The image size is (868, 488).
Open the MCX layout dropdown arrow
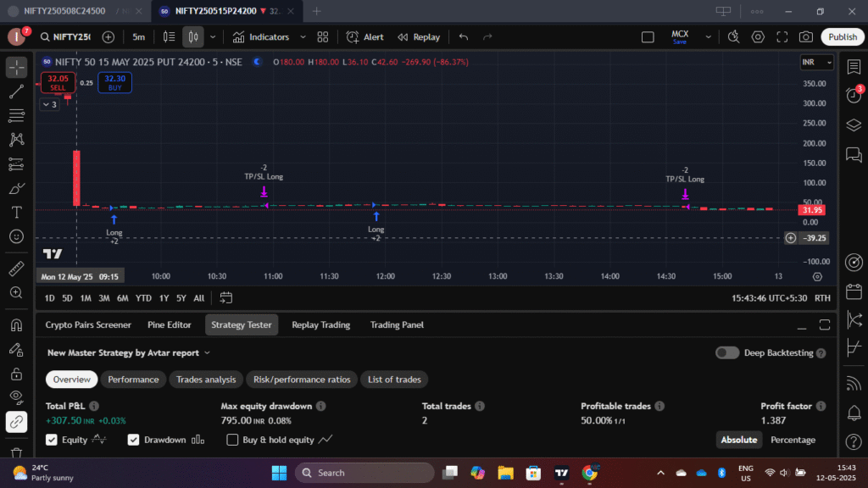708,37
